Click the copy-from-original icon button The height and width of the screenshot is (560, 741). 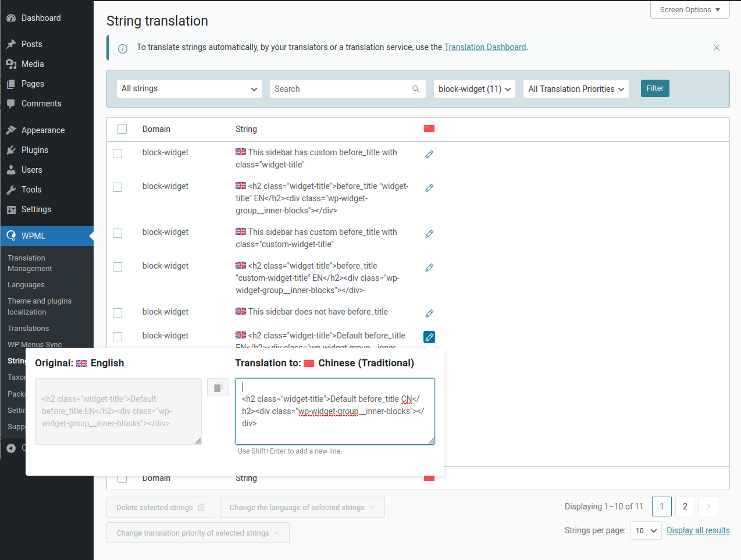coord(218,387)
